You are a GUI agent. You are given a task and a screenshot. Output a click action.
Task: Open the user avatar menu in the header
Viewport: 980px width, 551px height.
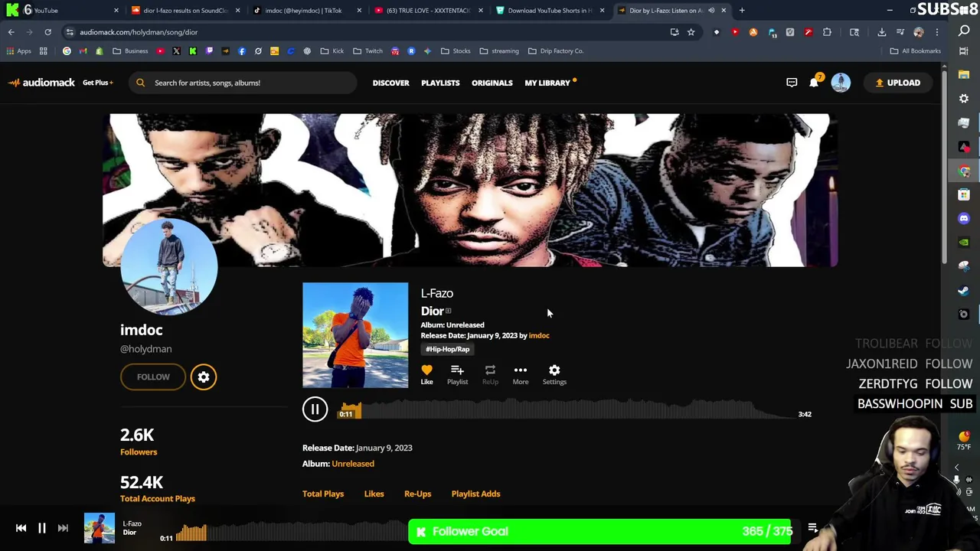[841, 83]
